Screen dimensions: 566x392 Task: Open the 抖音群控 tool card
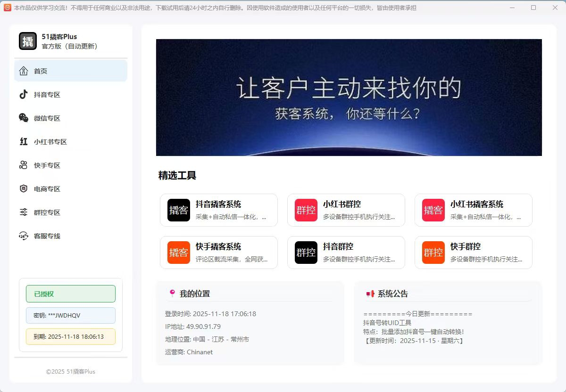(x=346, y=253)
